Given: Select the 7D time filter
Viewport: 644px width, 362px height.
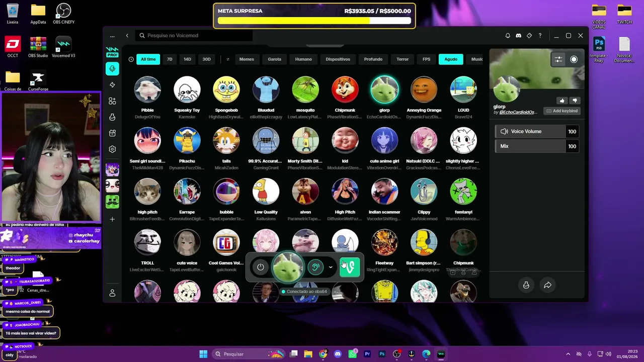Looking at the screenshot, I should (x=170, y=59).
